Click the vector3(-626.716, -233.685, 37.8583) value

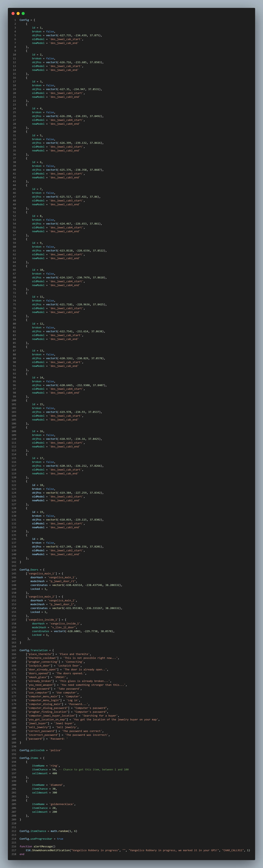point(75,62)
